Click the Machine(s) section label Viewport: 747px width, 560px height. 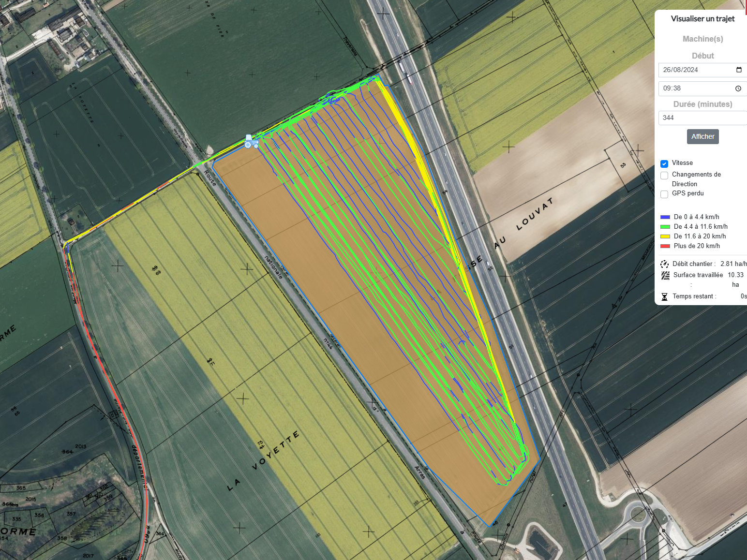coord(702,39)
